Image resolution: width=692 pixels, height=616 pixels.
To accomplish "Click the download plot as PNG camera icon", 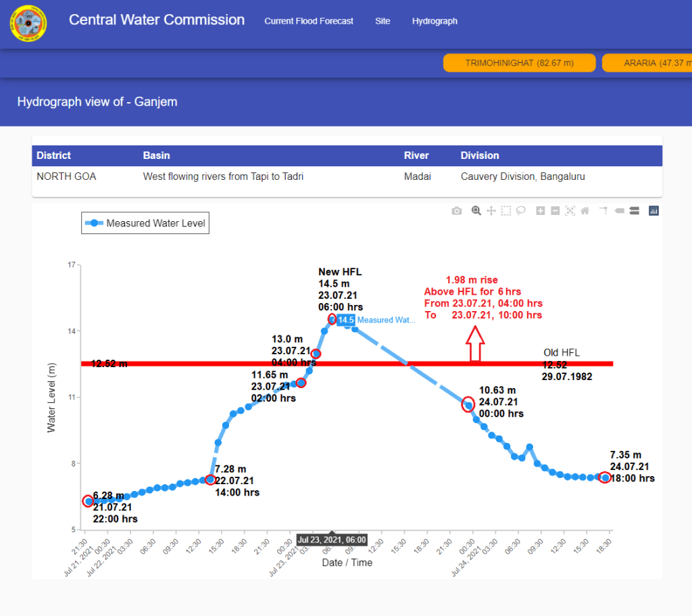I will (457, 211).
